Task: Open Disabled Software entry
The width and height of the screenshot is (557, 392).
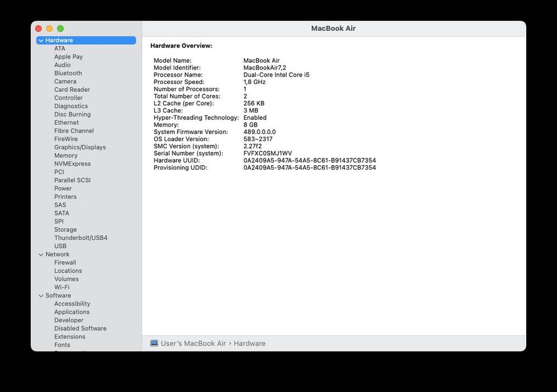Action: coord(80,328)
